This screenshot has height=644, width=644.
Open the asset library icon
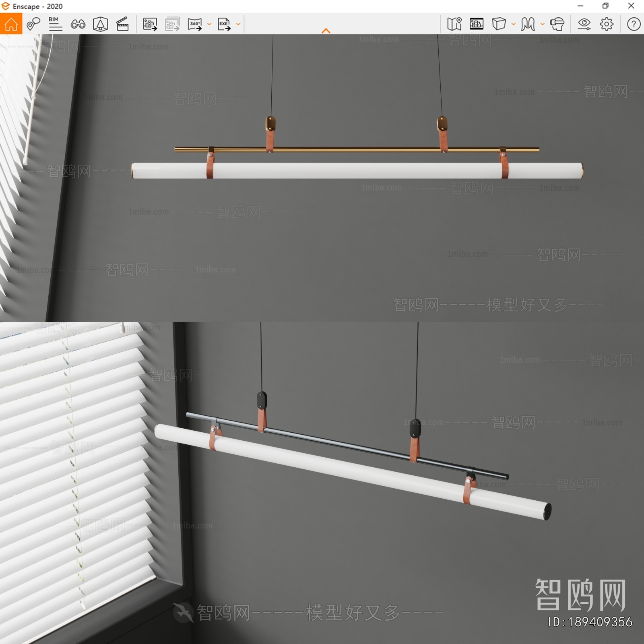100,24
